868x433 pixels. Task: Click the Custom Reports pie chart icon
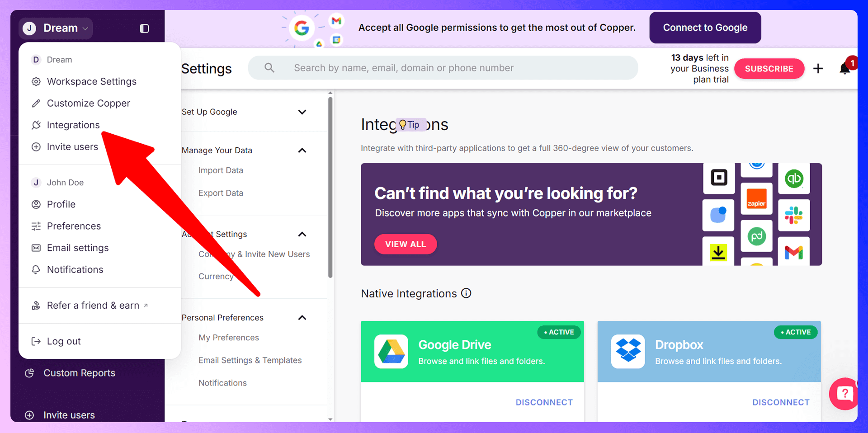(x=29, y=373)
